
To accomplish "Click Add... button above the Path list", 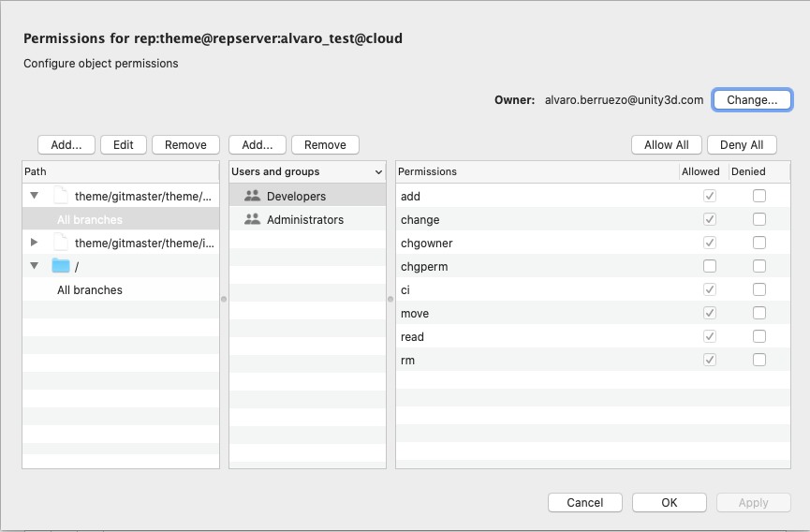I will [x=66, y=144].
